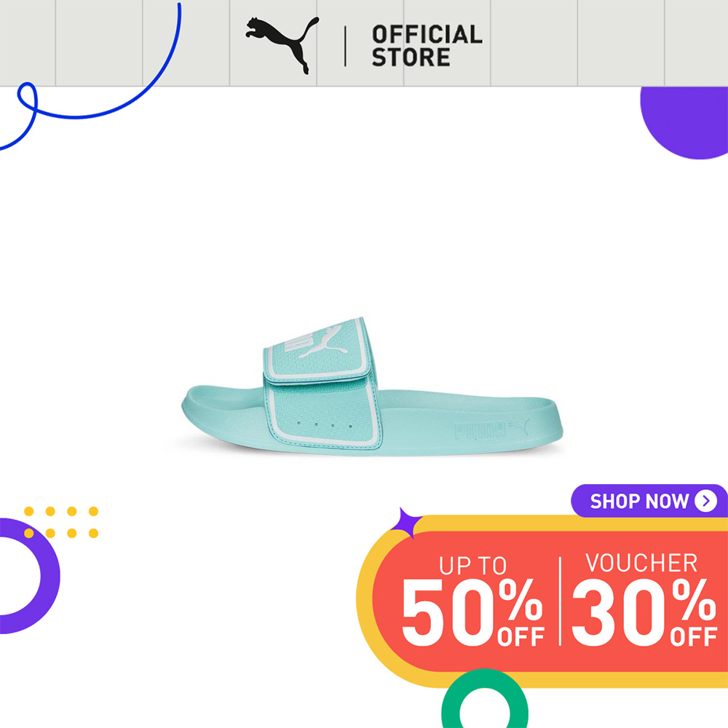Screen dimensions: 728x728
Task: Click the UP TO 50% OFF text
Action: click(472, 601)
